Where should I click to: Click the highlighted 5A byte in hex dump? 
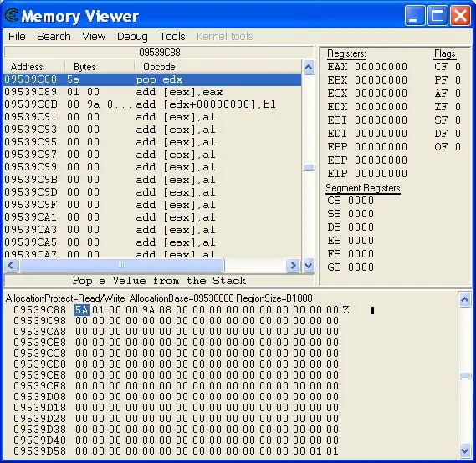tap(82, 310)
